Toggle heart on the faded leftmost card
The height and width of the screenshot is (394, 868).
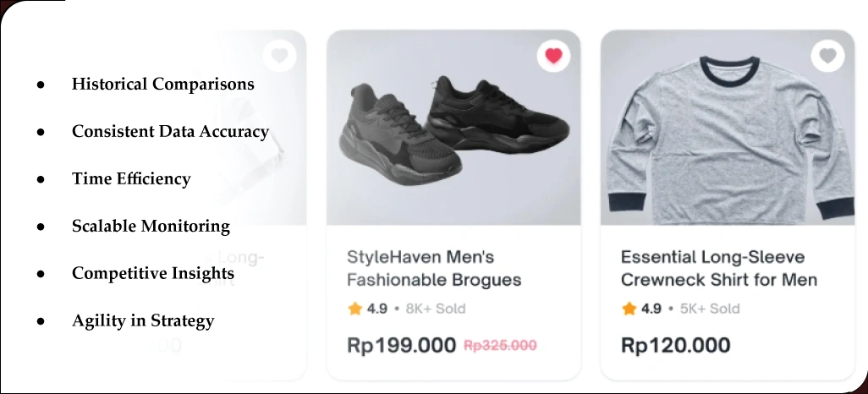[279, 57]
